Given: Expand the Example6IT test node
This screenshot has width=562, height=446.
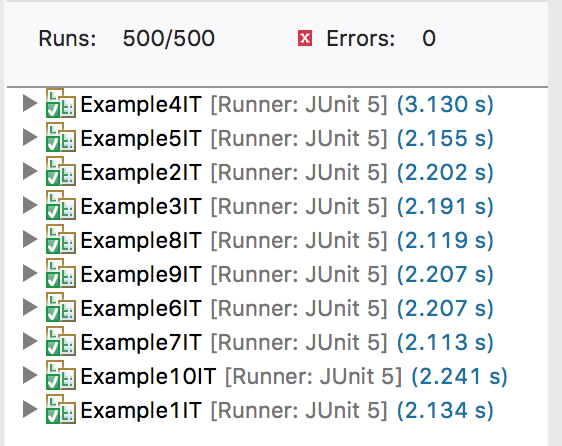Looking at the screenshot, I should [30, 308].
